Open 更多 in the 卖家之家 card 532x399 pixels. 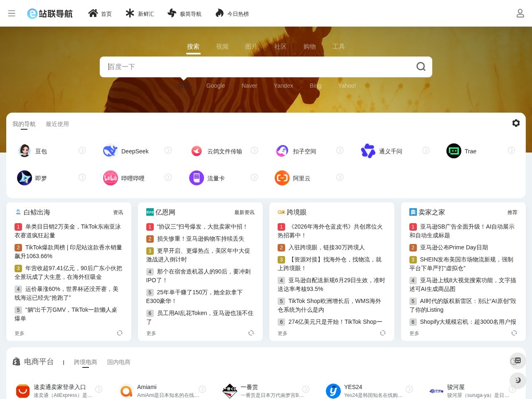[x=414, y=333]
